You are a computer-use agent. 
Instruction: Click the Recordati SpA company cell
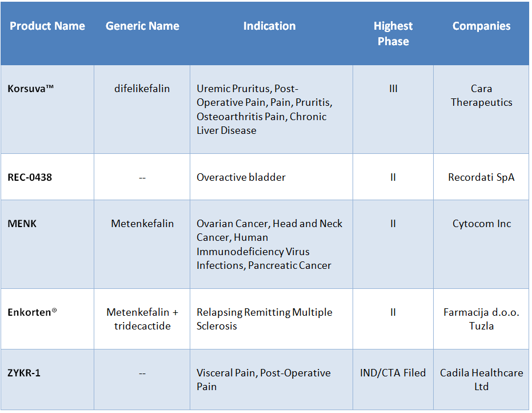(481, 177)
